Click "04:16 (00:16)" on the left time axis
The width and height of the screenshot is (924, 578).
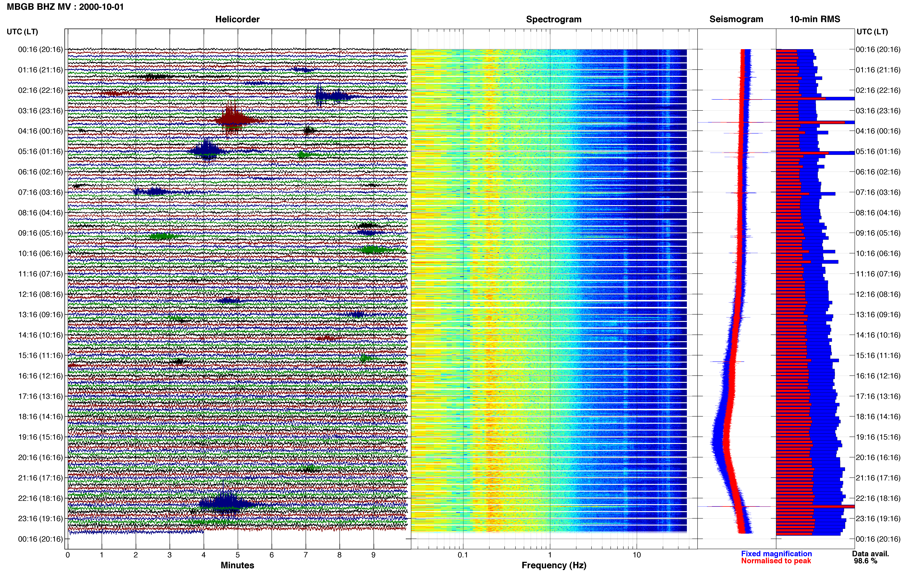(x=41, y=131)
